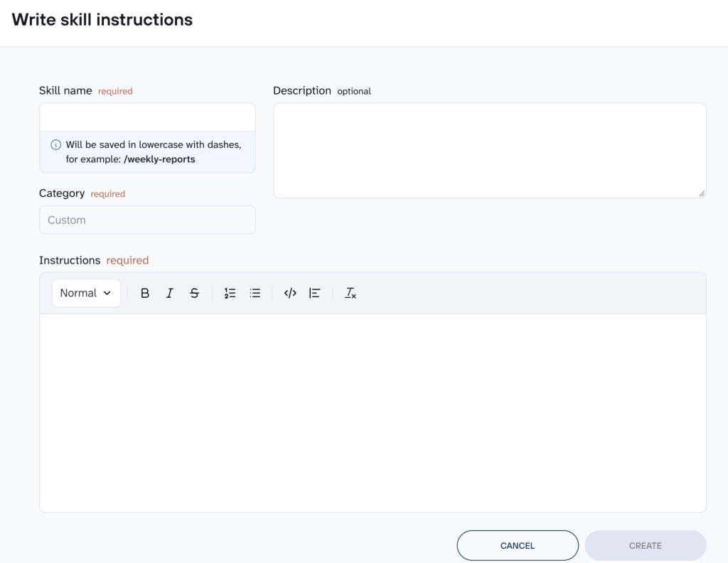Screen dimensions: 728x563
Task: Insert a bulleted list in Instructions
Action: [255, 294]
